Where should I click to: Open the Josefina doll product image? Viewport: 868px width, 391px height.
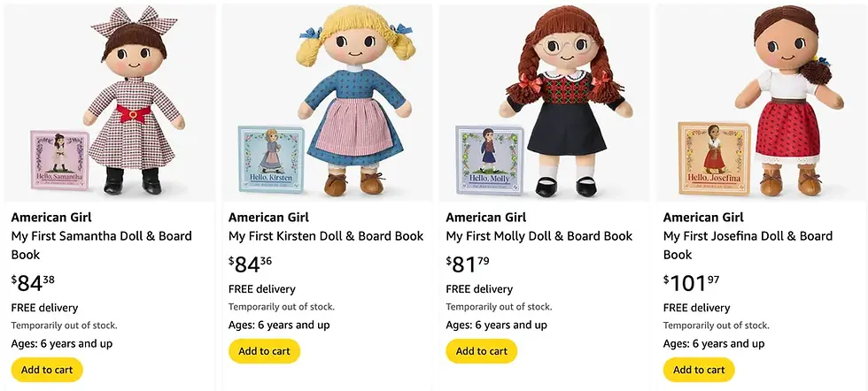tap(761, 102)
